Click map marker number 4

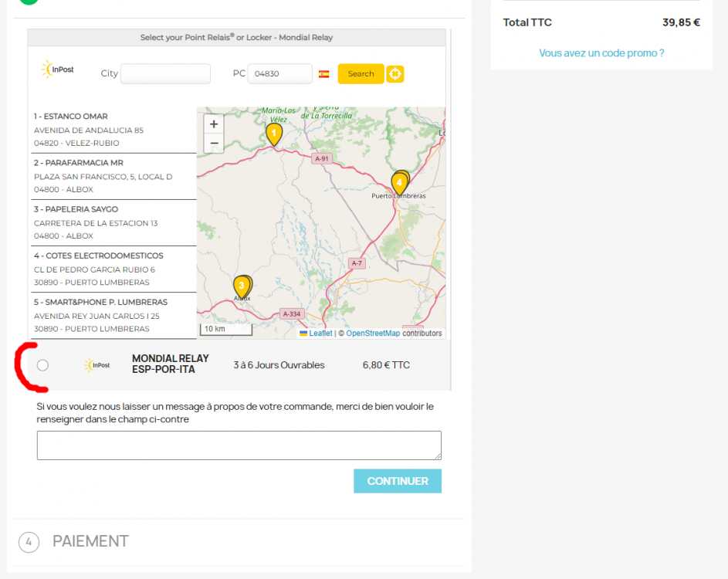click(x=399, y=185)
